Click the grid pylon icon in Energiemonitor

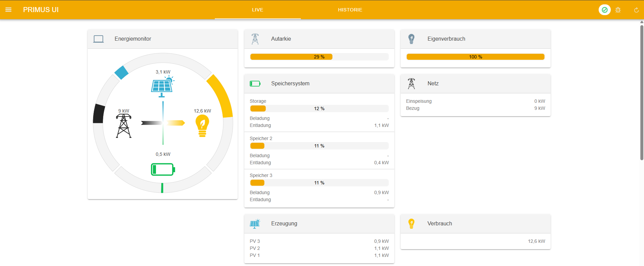pyautogui.click(x=124, y=126)
